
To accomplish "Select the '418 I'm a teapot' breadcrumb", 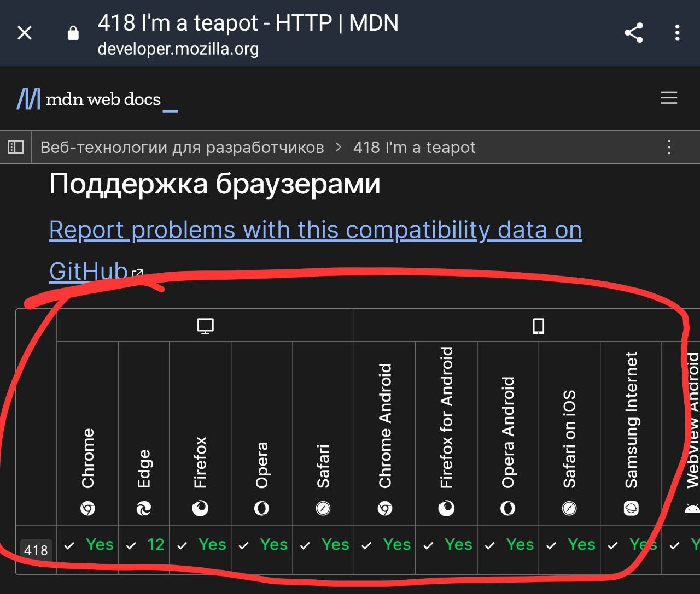I will (x=414, y=148).
